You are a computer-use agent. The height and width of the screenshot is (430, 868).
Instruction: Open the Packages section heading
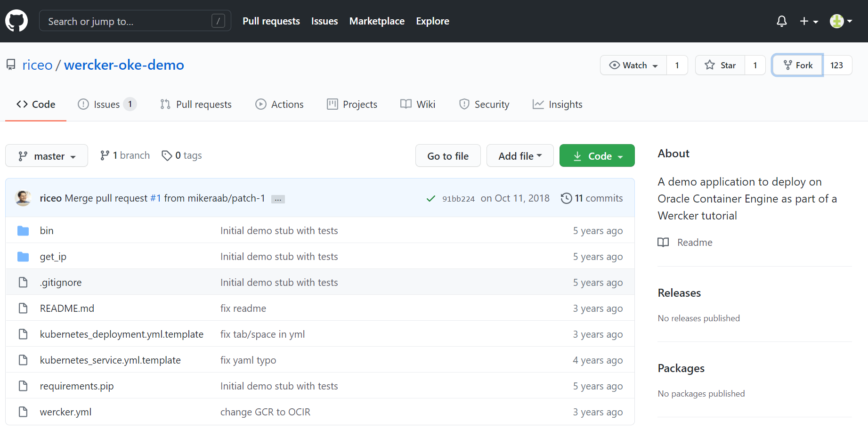tap(681, 368)
